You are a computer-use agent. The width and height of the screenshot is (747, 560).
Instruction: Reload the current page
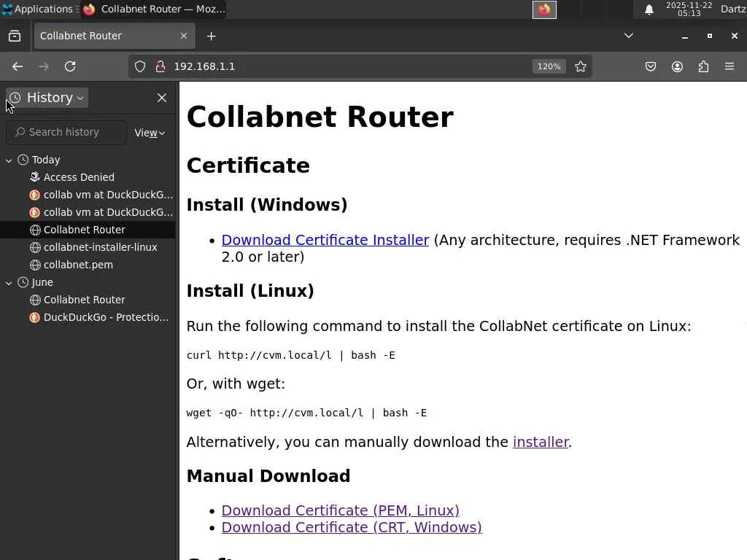[70, 66]
